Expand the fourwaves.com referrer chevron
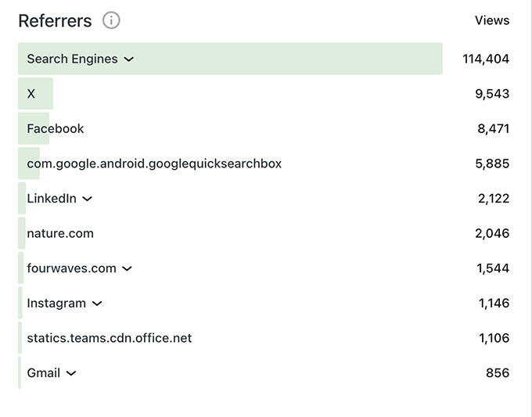The image size is (532, 417). pos(128,268)
